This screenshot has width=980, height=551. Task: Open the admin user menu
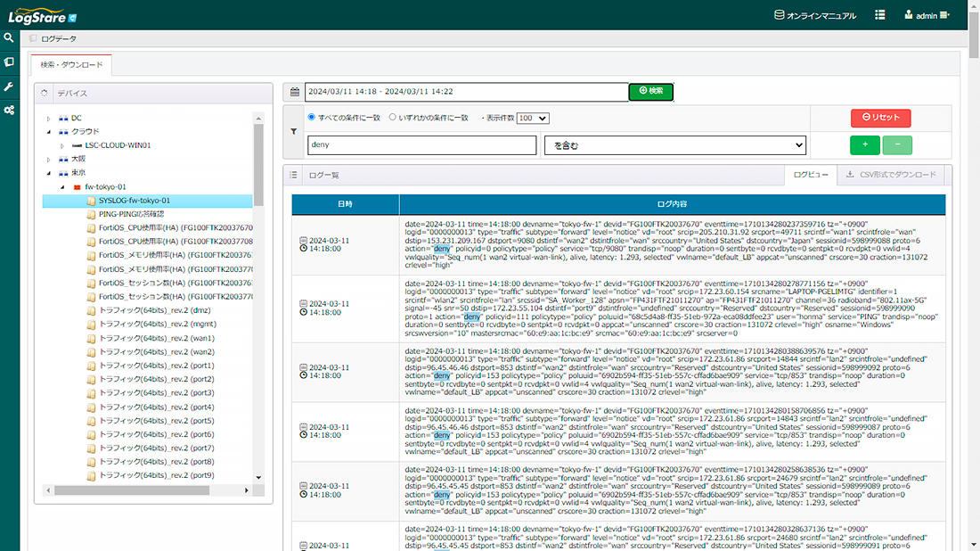pyautogui.click(x=927, y=15)
